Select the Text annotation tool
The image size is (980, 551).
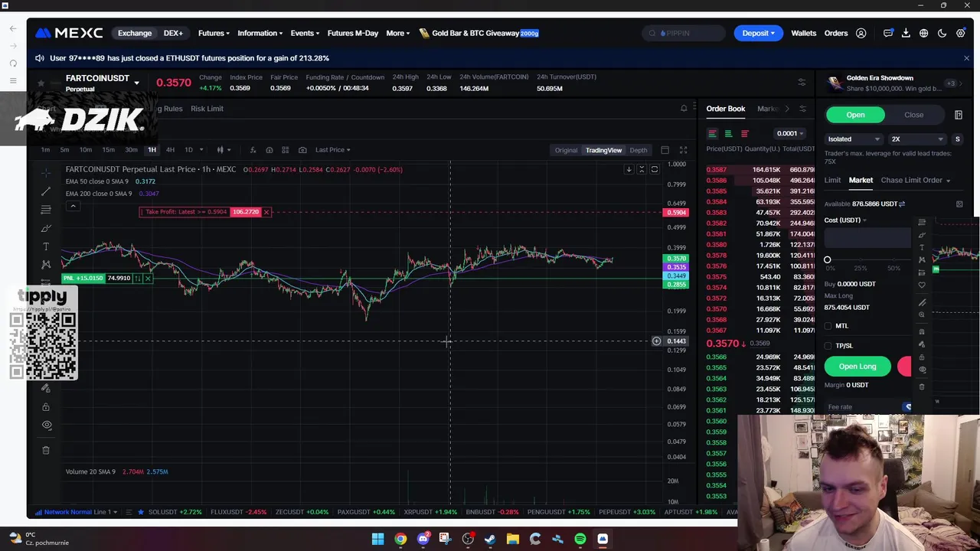coord(46,246)
